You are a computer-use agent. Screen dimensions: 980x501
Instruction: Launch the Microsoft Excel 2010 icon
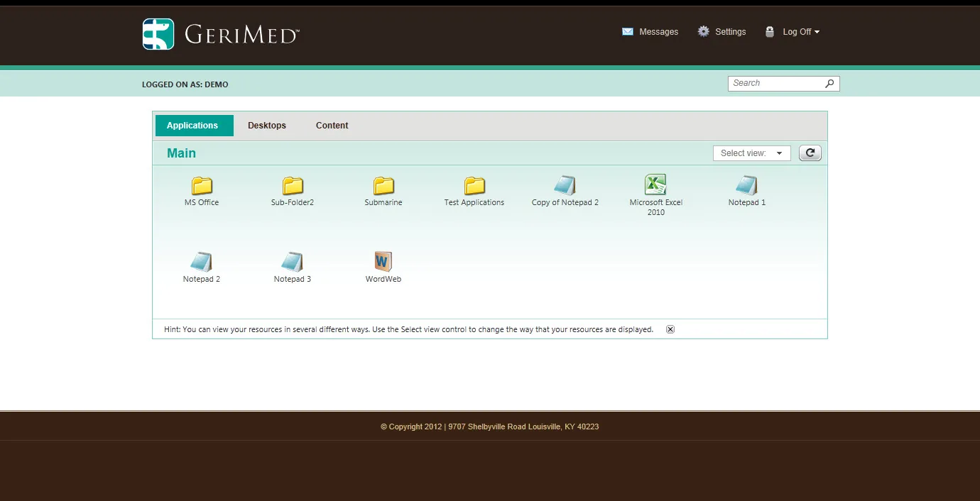point(655,185)
